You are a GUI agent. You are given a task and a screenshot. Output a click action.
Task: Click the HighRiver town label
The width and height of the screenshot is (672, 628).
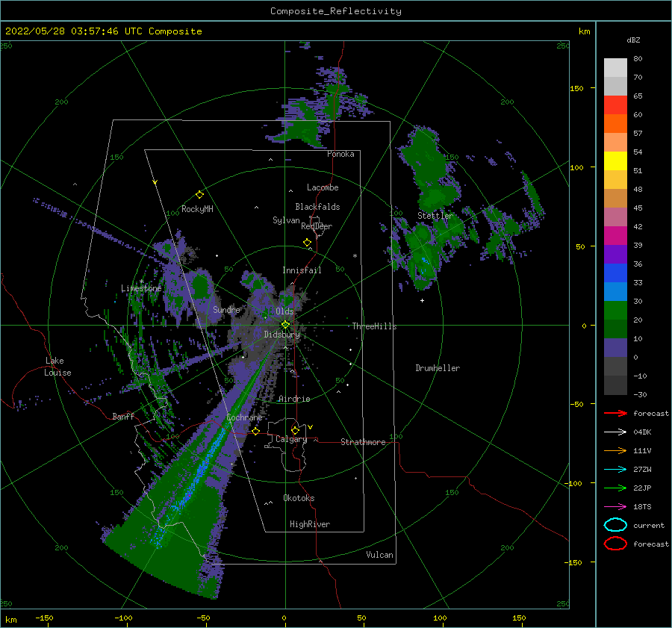(x=310, y=524)
